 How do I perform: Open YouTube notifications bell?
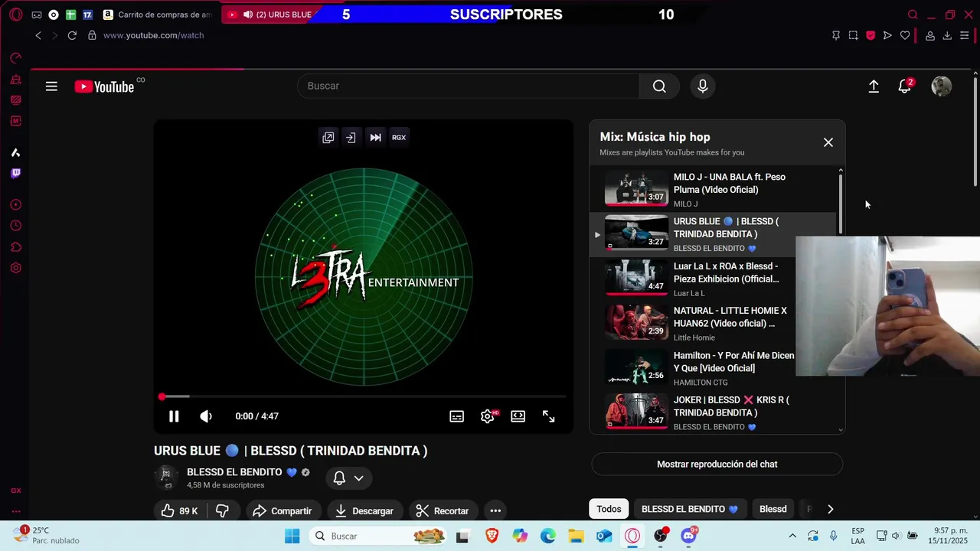point(904,86)
